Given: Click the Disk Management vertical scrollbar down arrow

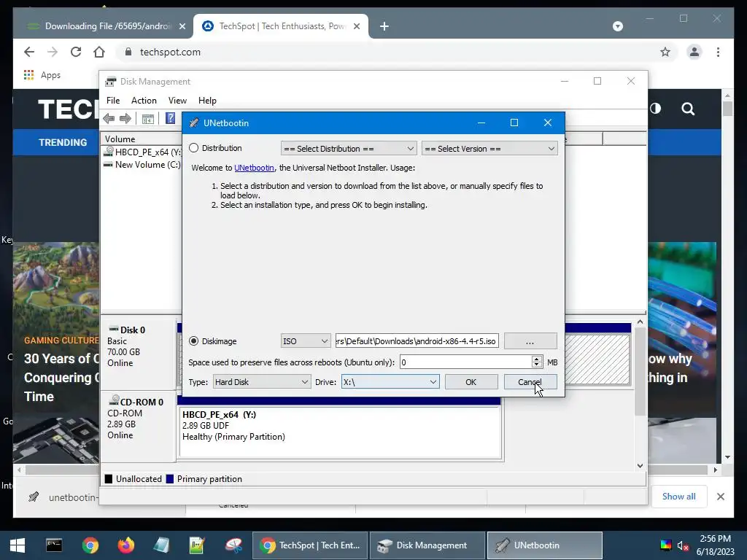Looking at the screenshot, I should 640,466.
